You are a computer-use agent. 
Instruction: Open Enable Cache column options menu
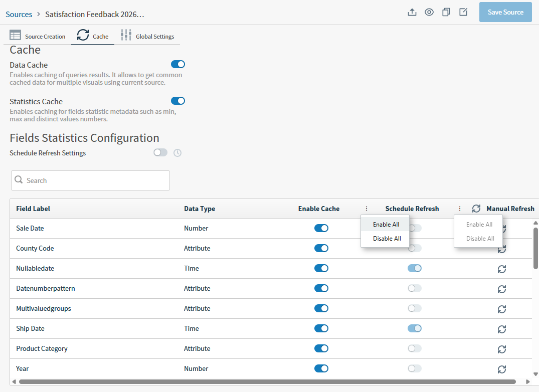(x=367, y=209)
